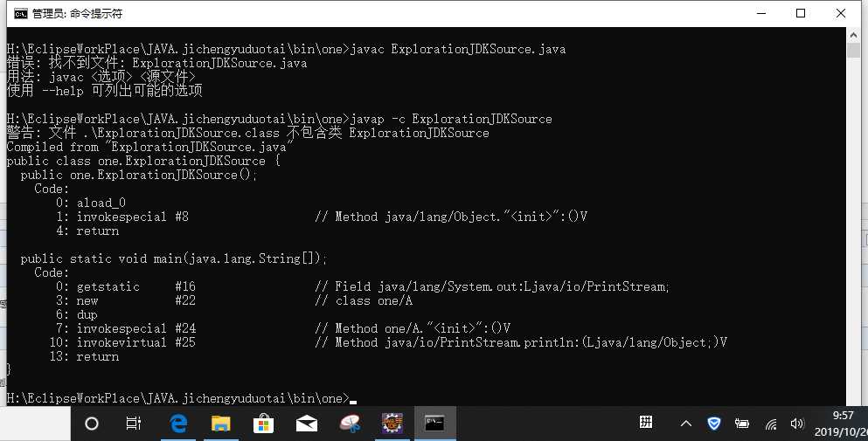Click the console vertical scrollbar thumb
The height and width of the screenshot is (441, 868).
tap(853, 50)
